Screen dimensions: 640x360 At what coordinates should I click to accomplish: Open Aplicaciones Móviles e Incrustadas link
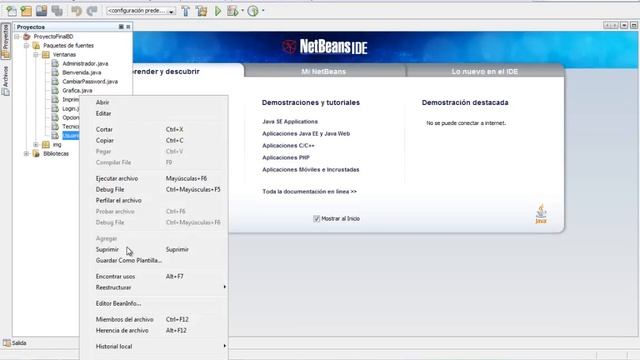tap(311, 169)
